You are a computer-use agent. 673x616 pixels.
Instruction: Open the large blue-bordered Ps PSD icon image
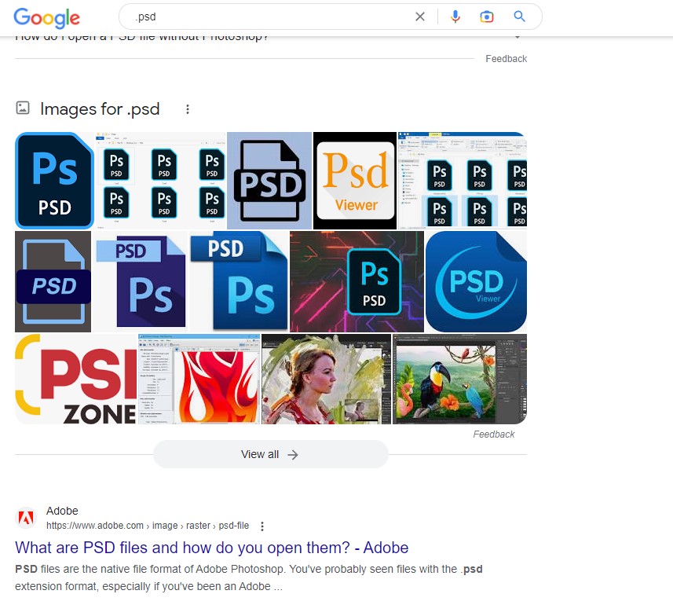click(x=54, y=181)
